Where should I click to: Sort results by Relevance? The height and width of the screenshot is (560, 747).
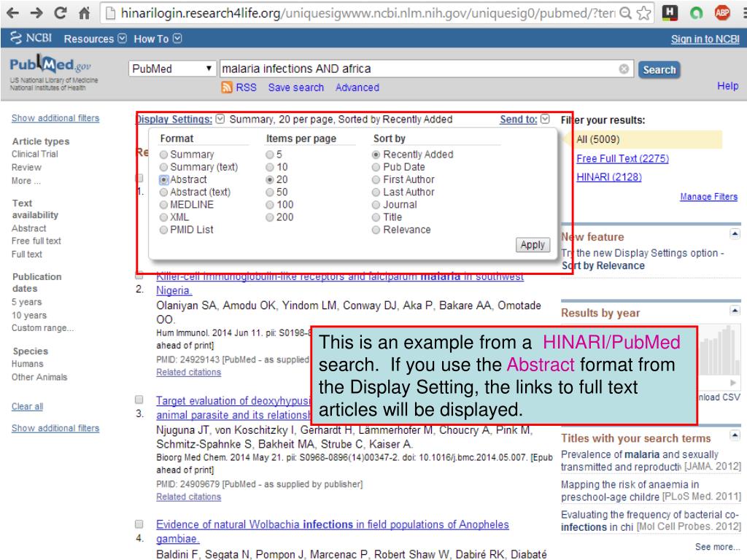[376, 230]
